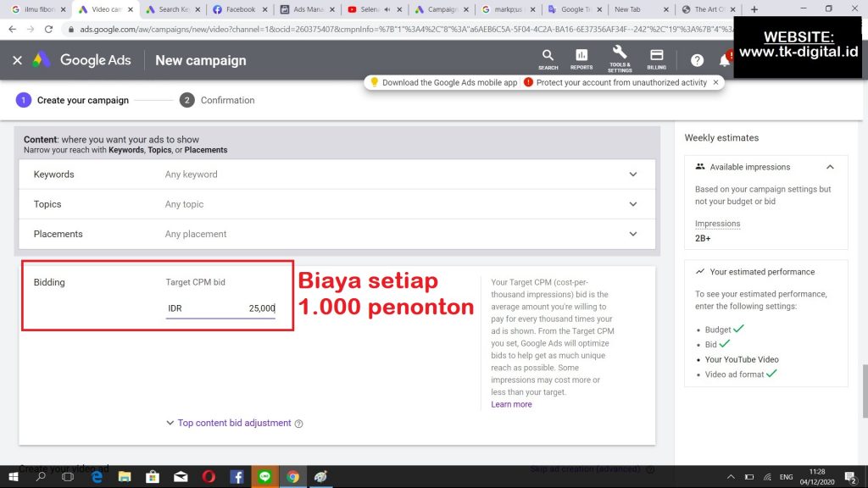The width and height of the screenshot is (868, 488).
Task: Expand Top content bid adjustment
Action: tap(234, 423)
